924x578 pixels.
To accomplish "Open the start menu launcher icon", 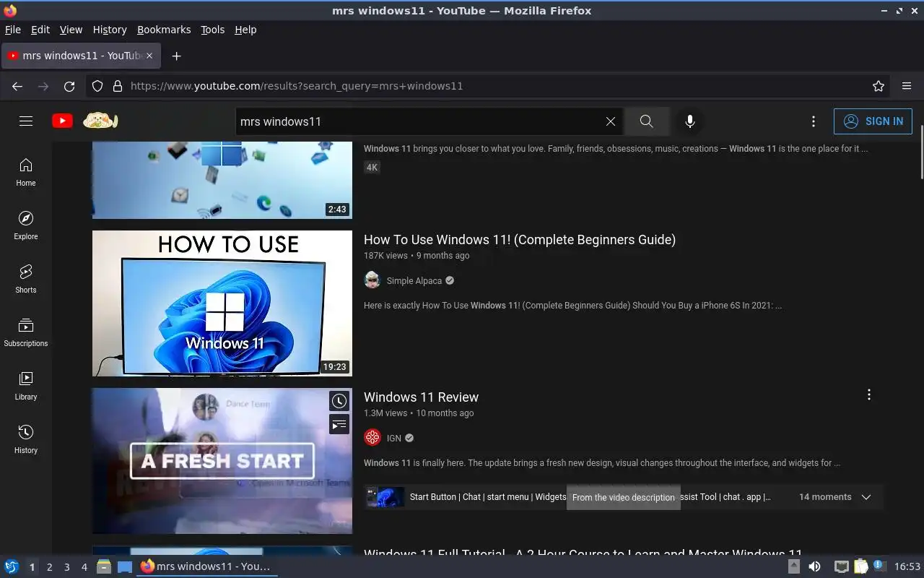I will pyautogui.click(x=11, y=566).
